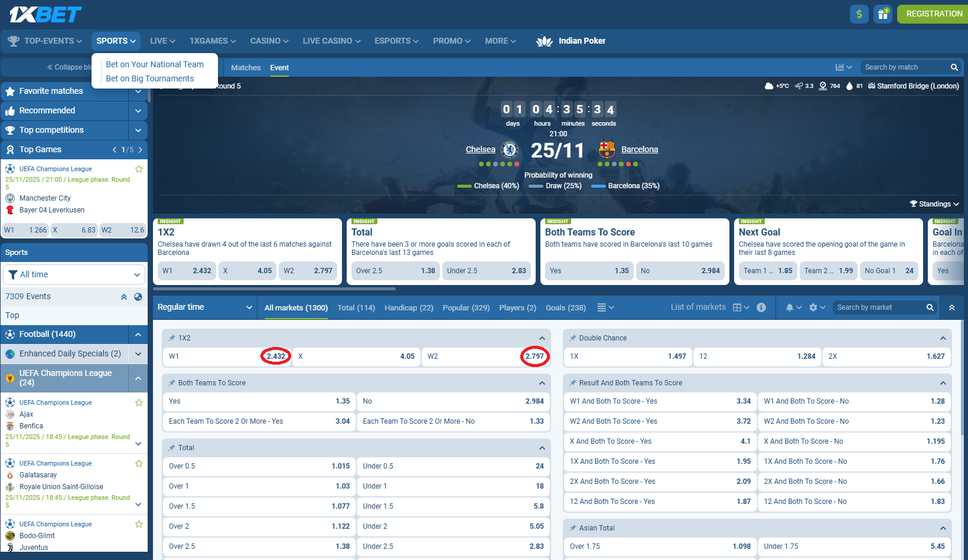The height and width of the screenshot is (560, 968).
Task: Collapse the 1X2 market section
Action: [542, 338]
